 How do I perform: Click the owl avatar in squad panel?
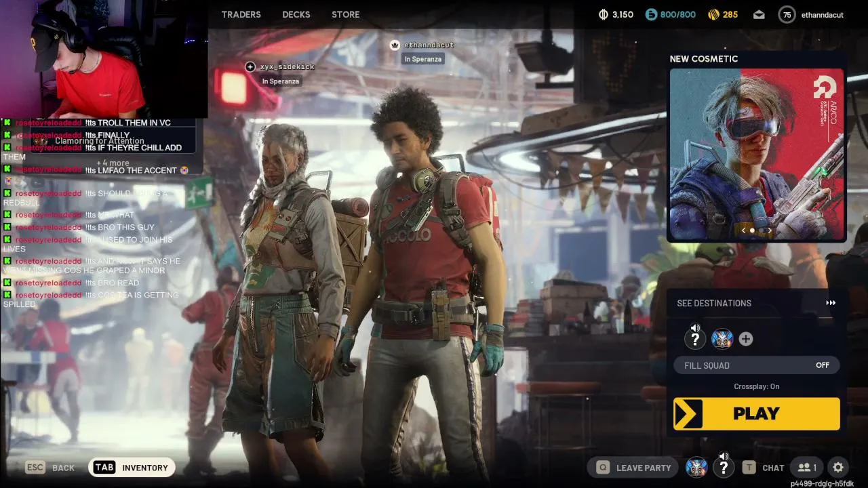(722, 339)
